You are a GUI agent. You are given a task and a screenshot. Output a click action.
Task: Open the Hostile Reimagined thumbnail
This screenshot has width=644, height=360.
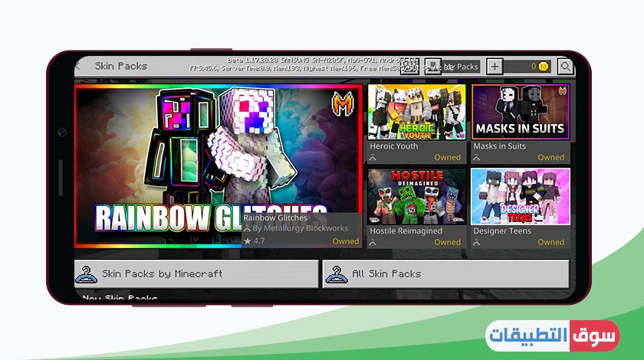click(417, 197)
